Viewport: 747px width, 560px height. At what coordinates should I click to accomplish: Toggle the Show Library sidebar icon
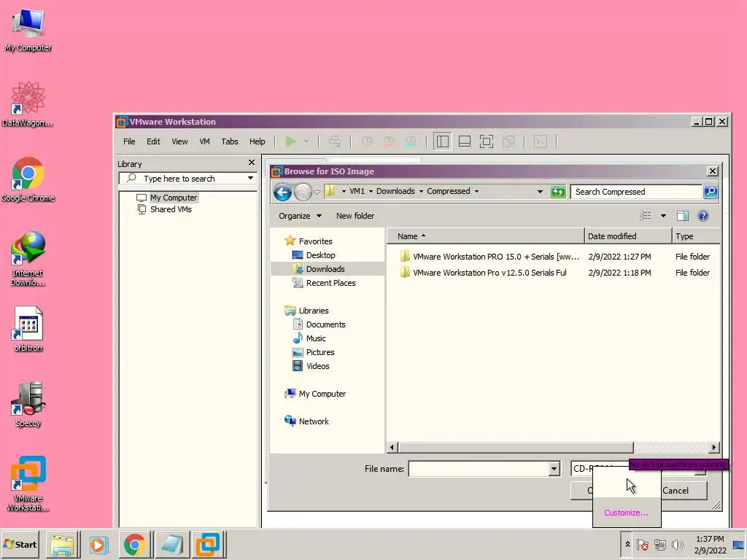click(x=443, y=141)
